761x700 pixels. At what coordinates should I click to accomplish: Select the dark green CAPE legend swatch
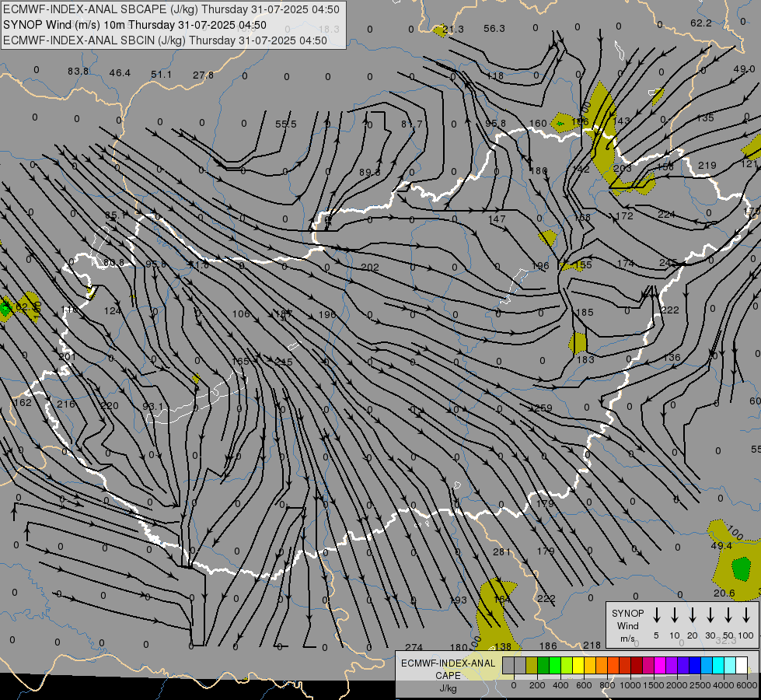pyautogui.click(x=543, y=666)
